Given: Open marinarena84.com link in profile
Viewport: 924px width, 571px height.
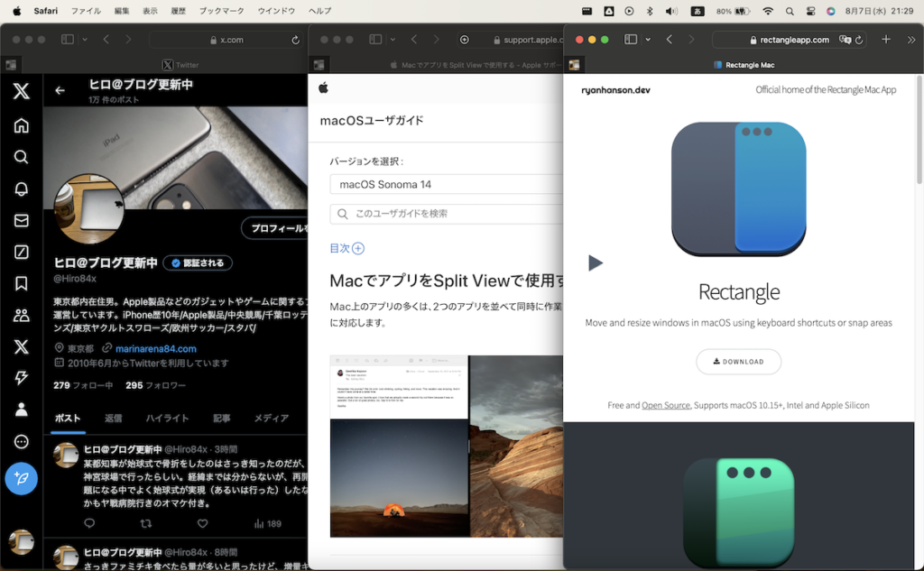Looking at the screenshot, I should click(x=155, y=348).
